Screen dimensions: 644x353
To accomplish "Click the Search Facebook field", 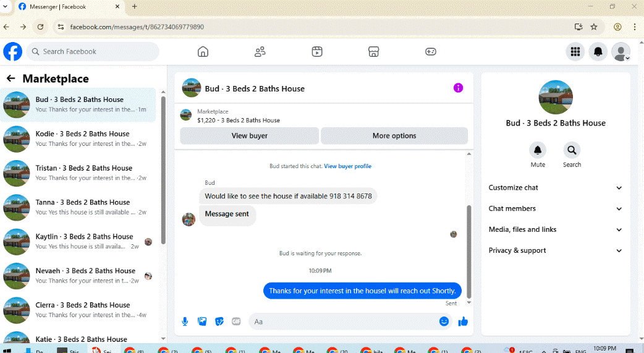I will point(93,52).
